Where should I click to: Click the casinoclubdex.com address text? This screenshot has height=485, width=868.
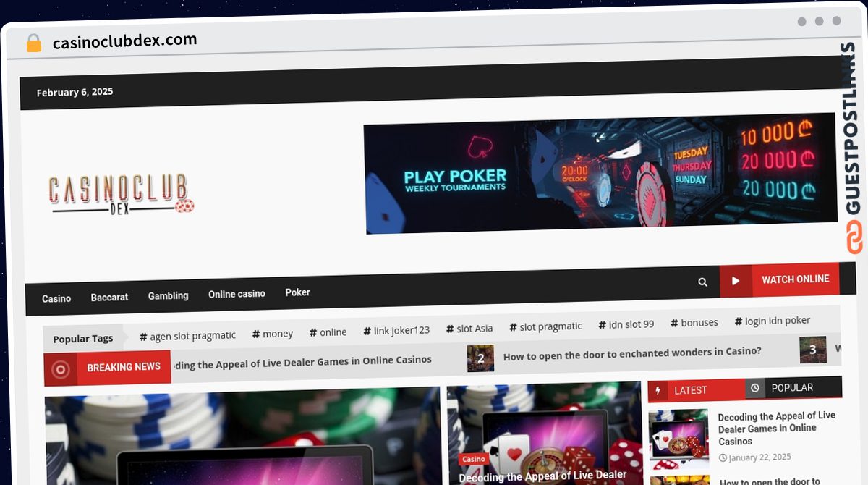125,41
